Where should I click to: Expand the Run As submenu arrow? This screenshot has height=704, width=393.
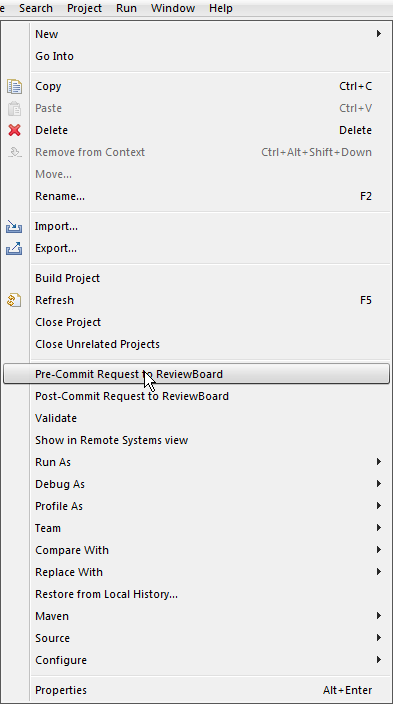(379, 462)
